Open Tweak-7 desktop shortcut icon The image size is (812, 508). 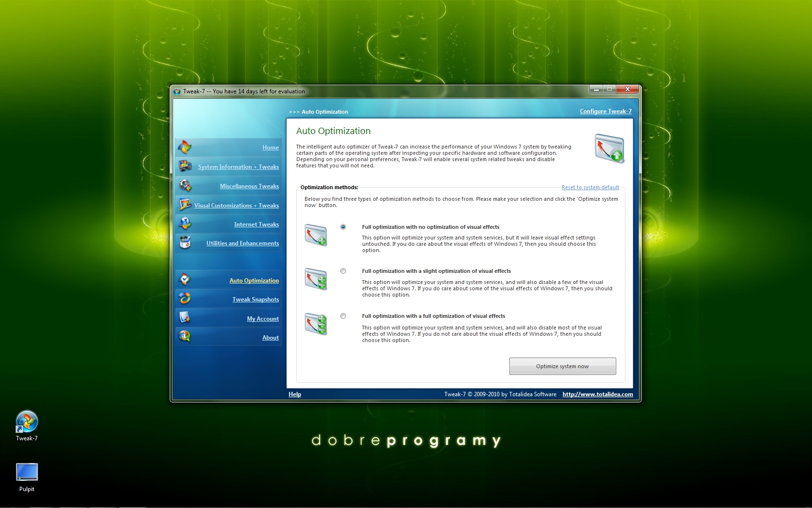coord(27,422)
